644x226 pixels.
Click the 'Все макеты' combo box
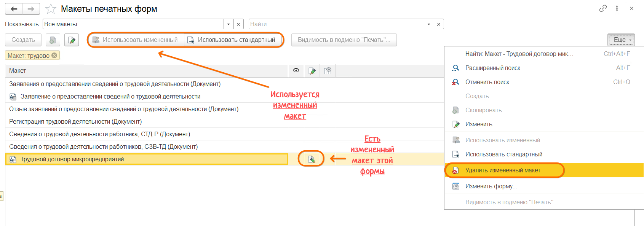coord(133,24)
